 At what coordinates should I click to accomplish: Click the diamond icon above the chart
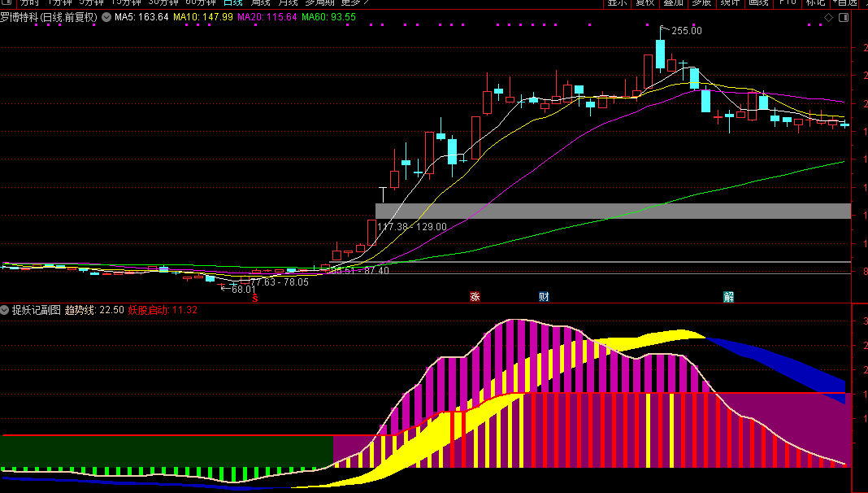pyautogui.click(x=829, y=18)
